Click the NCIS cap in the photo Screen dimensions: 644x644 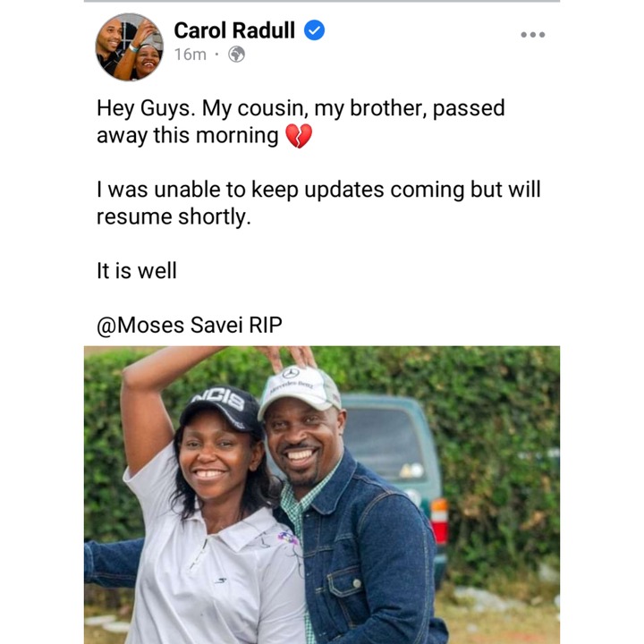click(x=220, y=408)
